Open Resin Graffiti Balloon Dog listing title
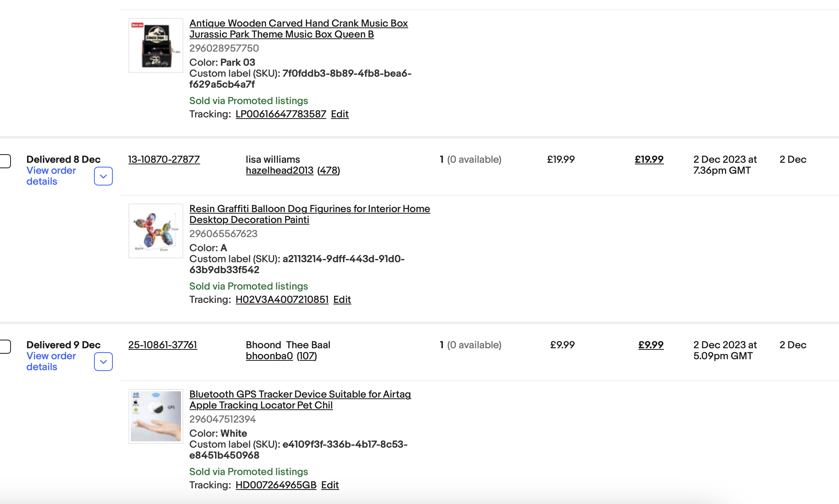 (309, 214)
